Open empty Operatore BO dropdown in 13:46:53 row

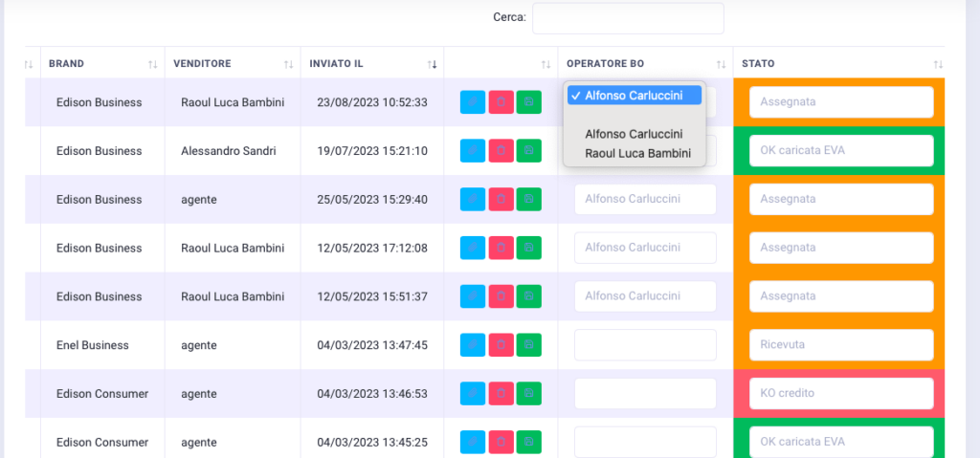pos(645,394)
